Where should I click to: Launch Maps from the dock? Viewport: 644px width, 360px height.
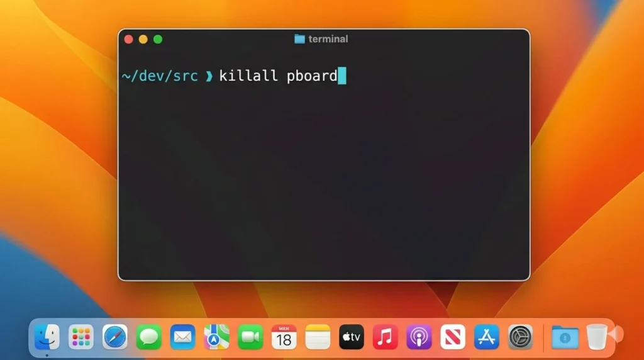[216, 337]
